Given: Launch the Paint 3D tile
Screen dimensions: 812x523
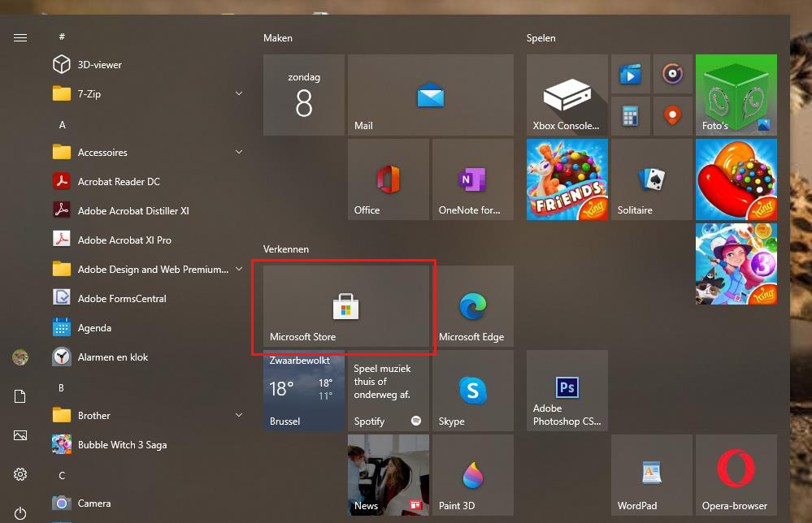Looking at the screenshot, I should point(472,476).
